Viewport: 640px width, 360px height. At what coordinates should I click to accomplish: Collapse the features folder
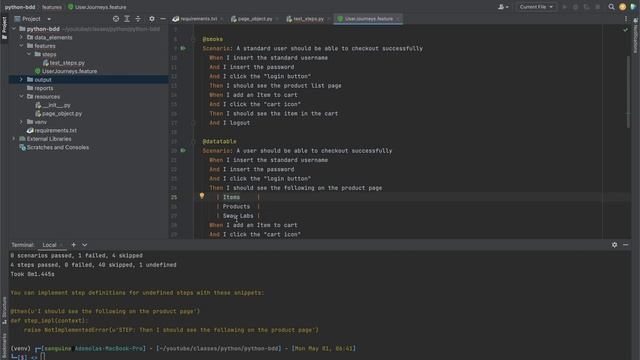pyautogui.click(x=21, y=46)
